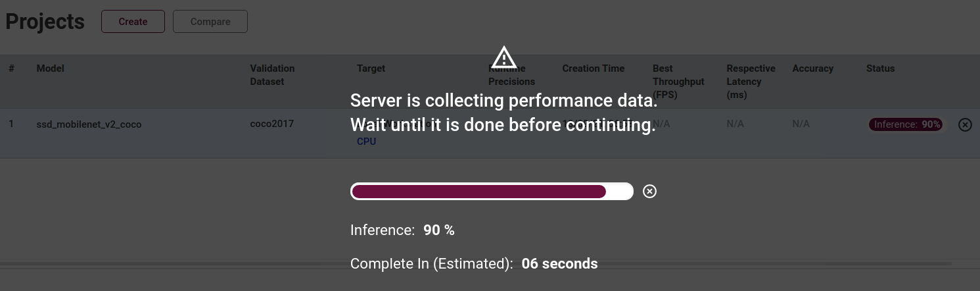Click the Create project button
The width and height of the screenshot is (980, 291).
(133, 21)
